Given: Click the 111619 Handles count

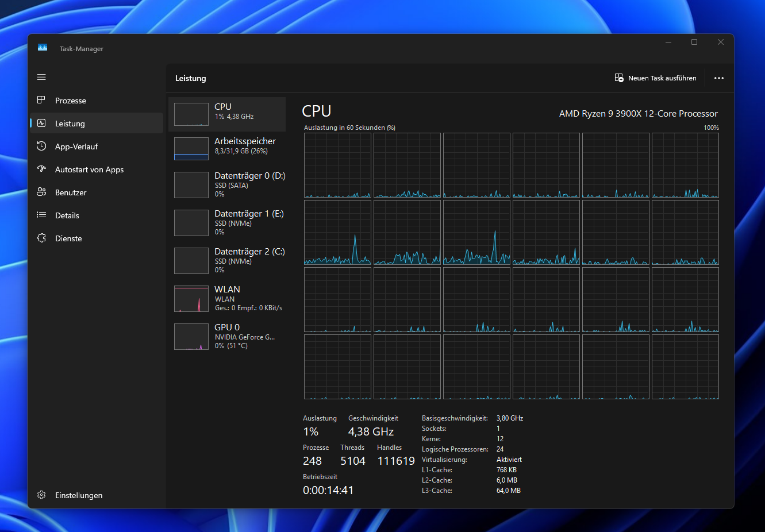Looking at the screenshot, I should tap(396, 461).
